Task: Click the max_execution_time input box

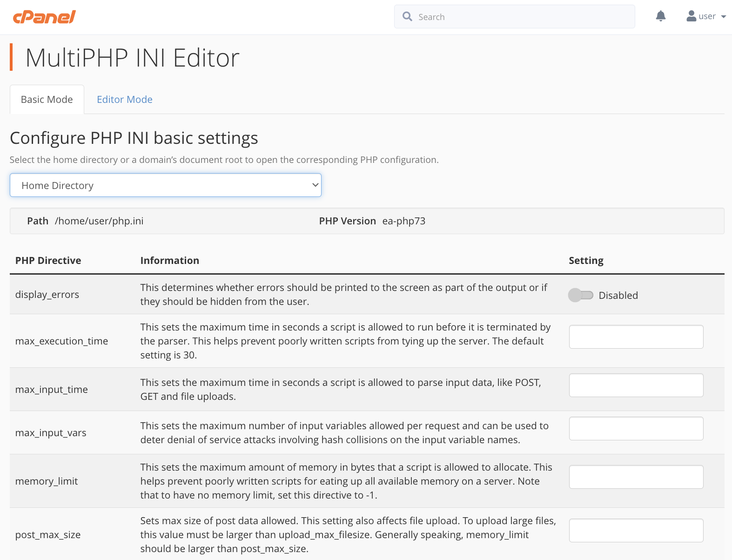Action: coord(636,337)
